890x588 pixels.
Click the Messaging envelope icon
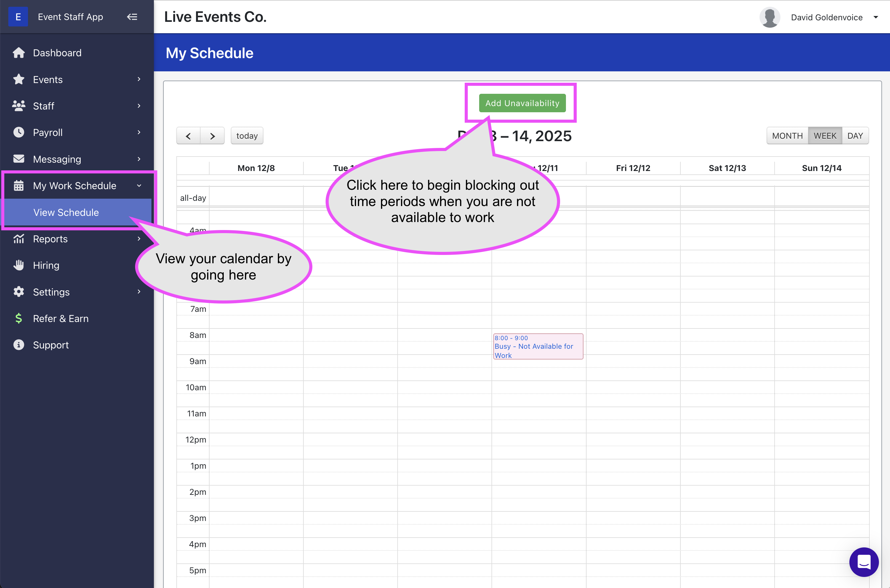18,159
